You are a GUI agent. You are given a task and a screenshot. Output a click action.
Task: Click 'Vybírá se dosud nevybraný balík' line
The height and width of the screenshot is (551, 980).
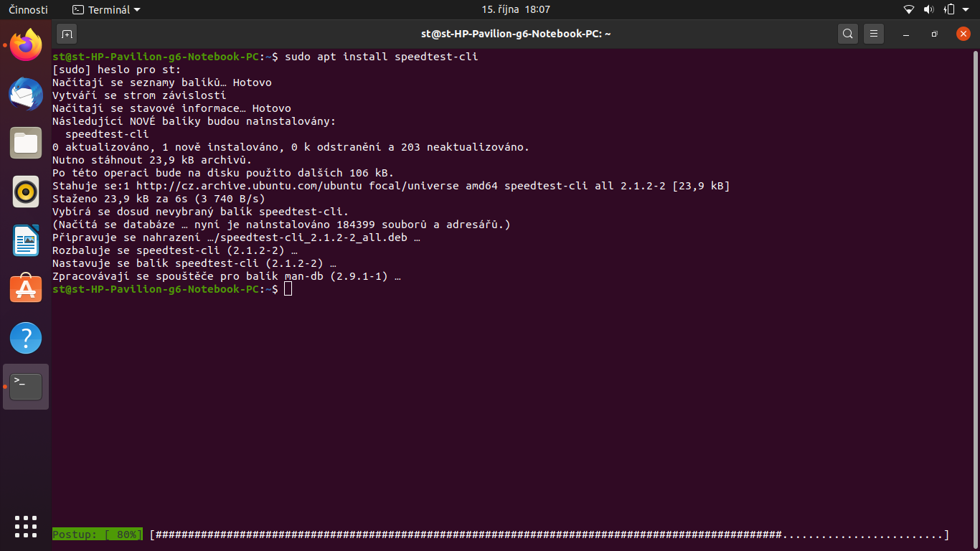[x=201, y=212]
